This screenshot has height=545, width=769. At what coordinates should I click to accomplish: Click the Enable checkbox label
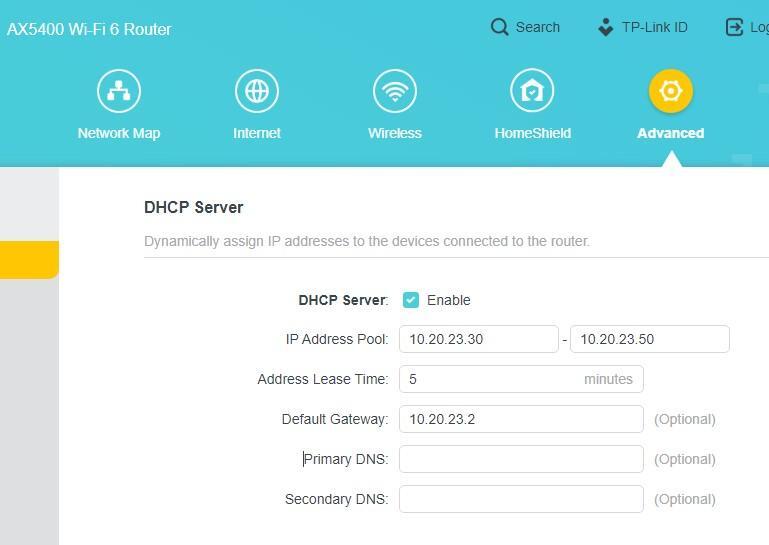click(x=449, y=300)
